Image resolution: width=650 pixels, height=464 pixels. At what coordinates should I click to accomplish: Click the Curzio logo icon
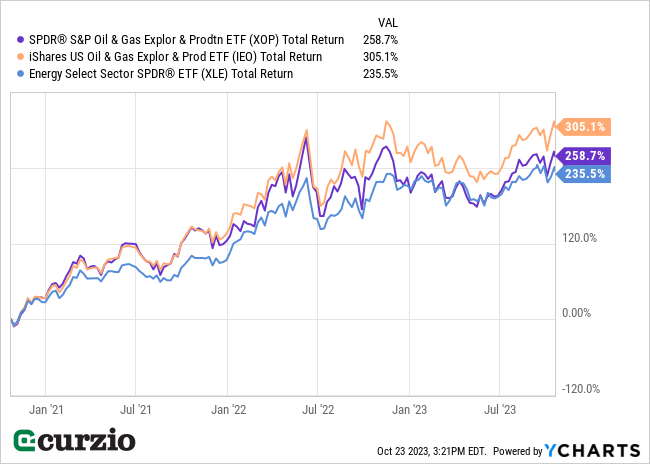[25, 441]
